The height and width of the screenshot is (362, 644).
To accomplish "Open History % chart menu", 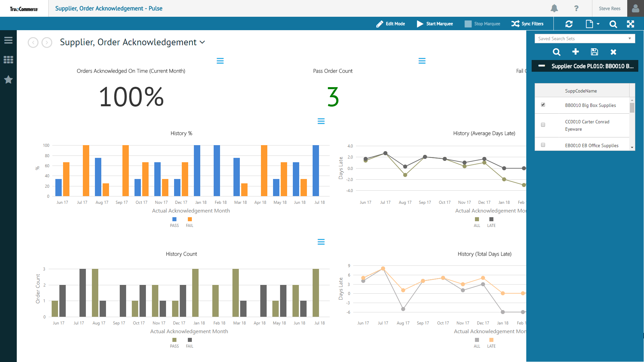I will [321, 121].
